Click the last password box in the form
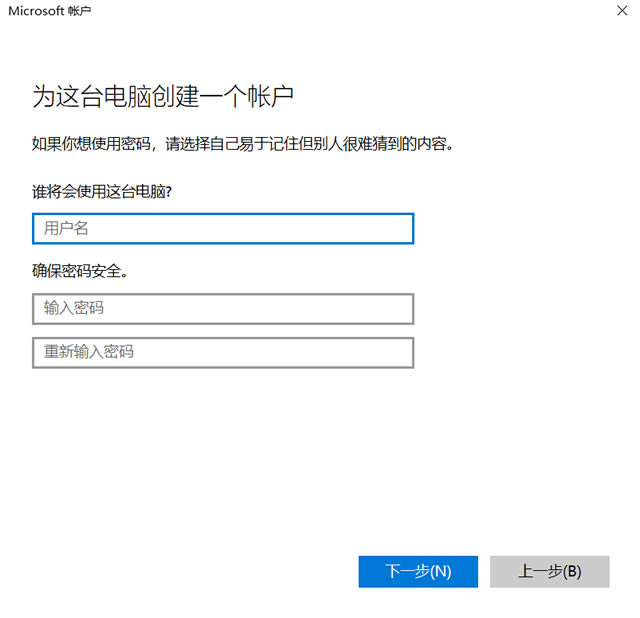Image resolution: width=640 pixels, height=618 pixels. click(223, 353)
